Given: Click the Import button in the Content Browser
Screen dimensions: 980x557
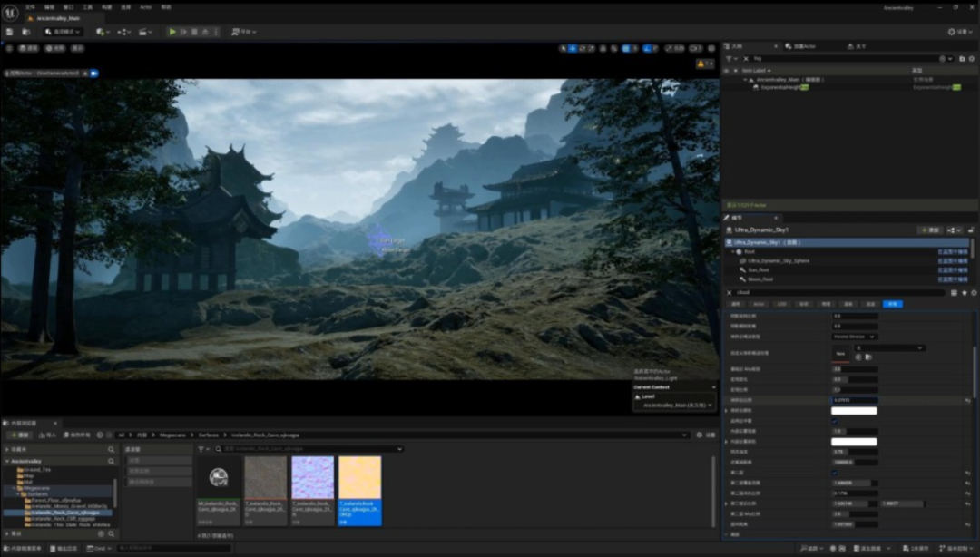Looking at the screenshot, I should click(x=47, y=435).
